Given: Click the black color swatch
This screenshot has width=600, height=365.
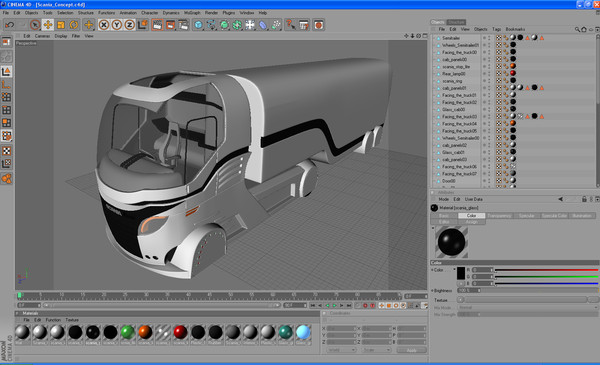Looking at the screenshot, I should pyautogui.click(x=461, y=273).
